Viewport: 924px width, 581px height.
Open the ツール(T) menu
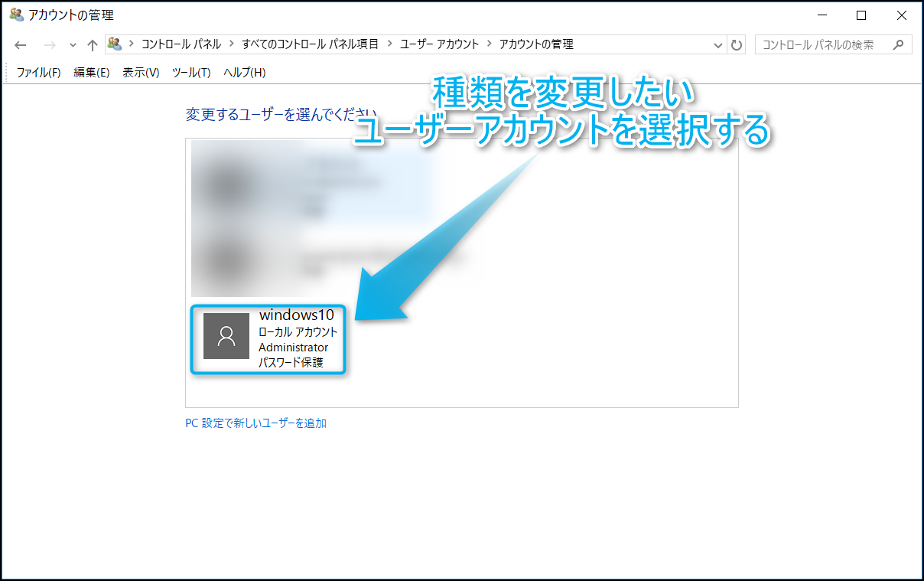click(x=191, y=73)
